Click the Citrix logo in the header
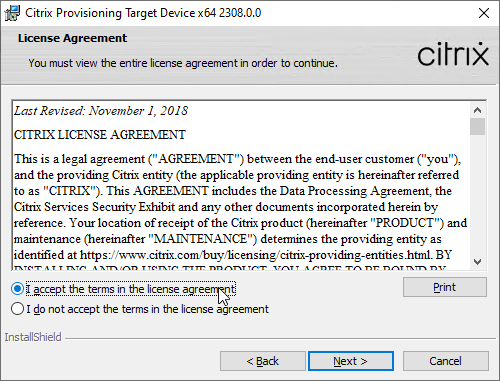 point(453,54)
